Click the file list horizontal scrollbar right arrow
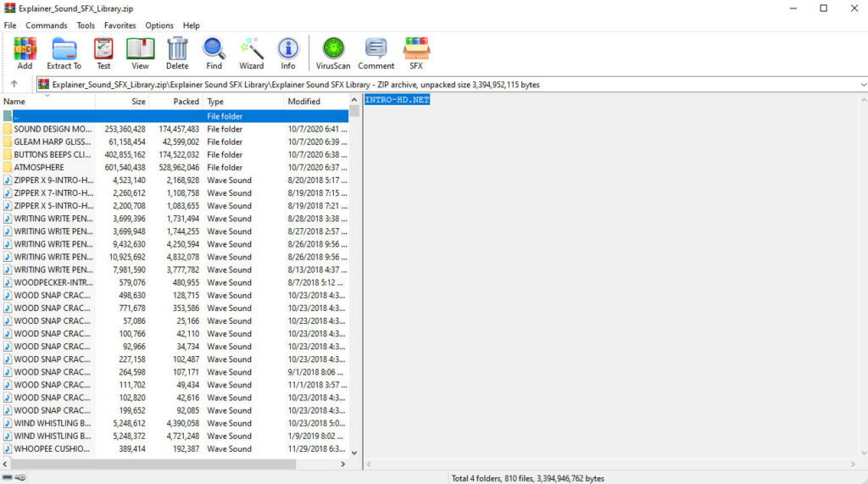 pos(343,464)
